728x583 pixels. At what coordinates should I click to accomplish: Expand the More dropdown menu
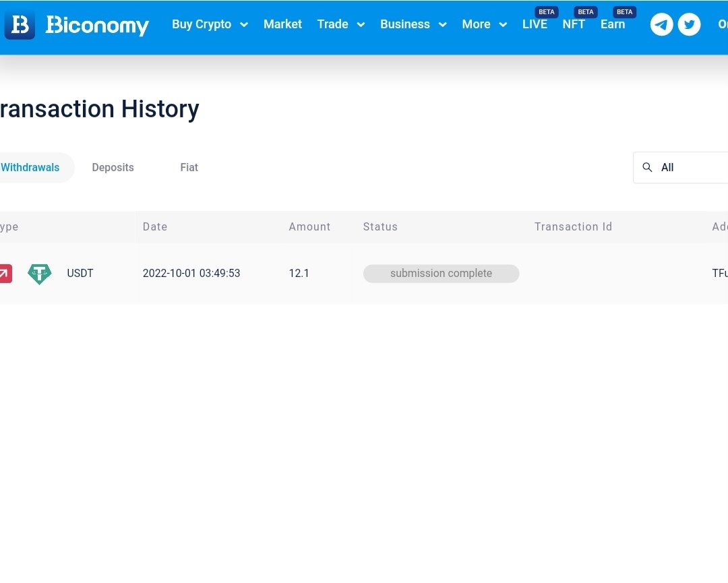484,24
